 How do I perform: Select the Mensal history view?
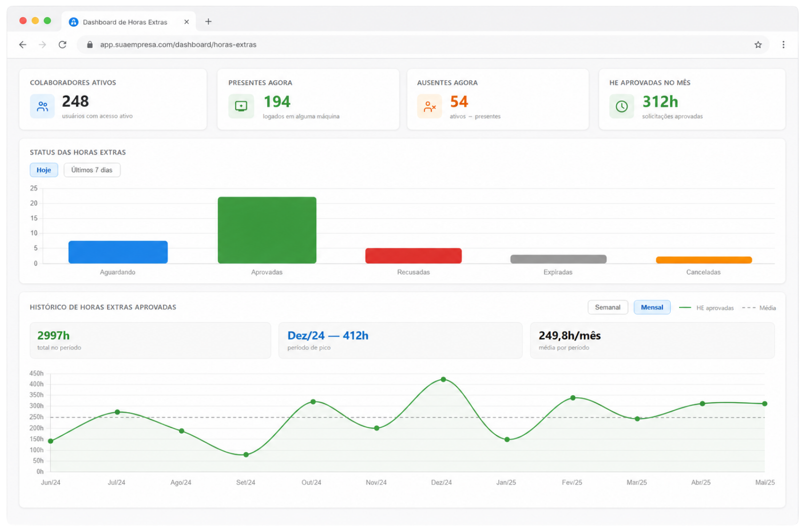652,307
